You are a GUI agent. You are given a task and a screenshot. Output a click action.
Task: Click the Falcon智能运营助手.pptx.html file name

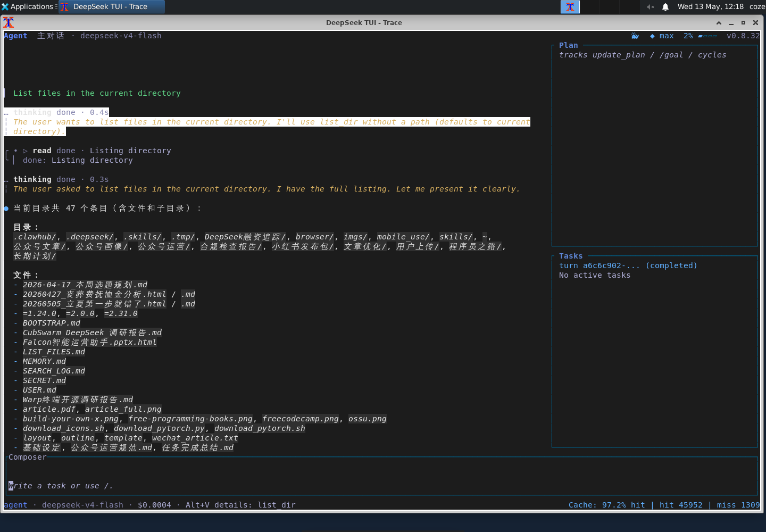click(90, 342)
